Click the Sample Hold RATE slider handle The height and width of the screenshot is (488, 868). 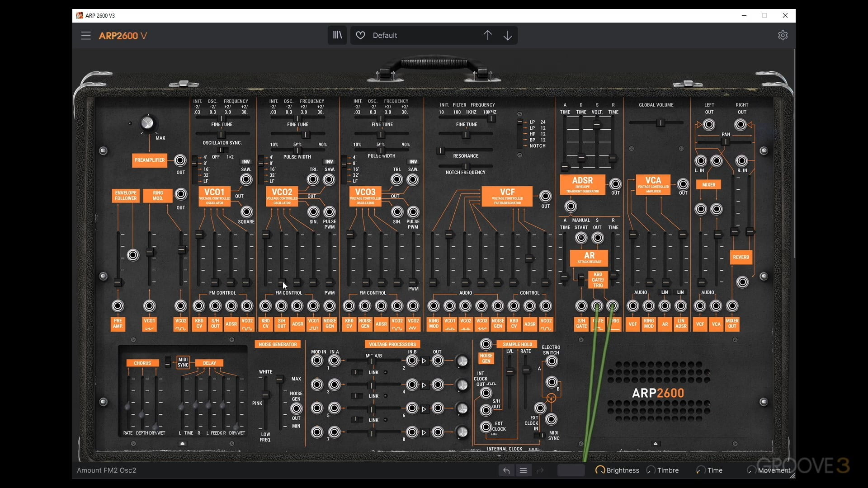(x=526, y=370)
